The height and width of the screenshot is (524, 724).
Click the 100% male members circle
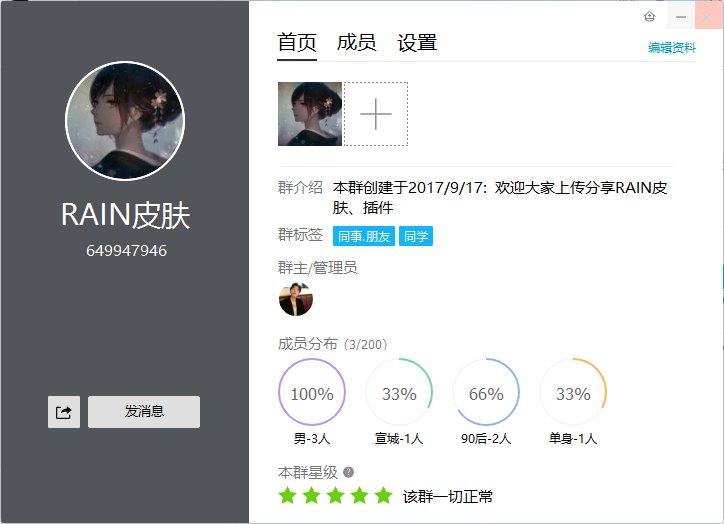312,392
